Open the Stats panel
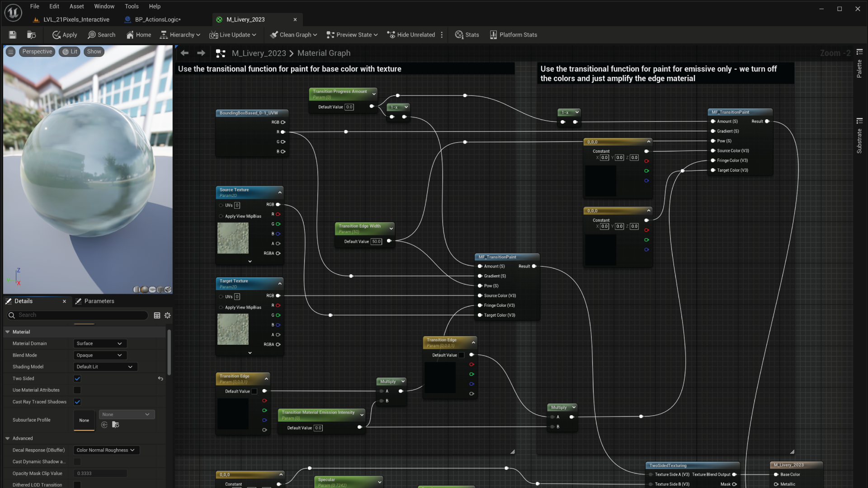Image resolution: width=868 pixels, height=488 pixels. [467, 35]
